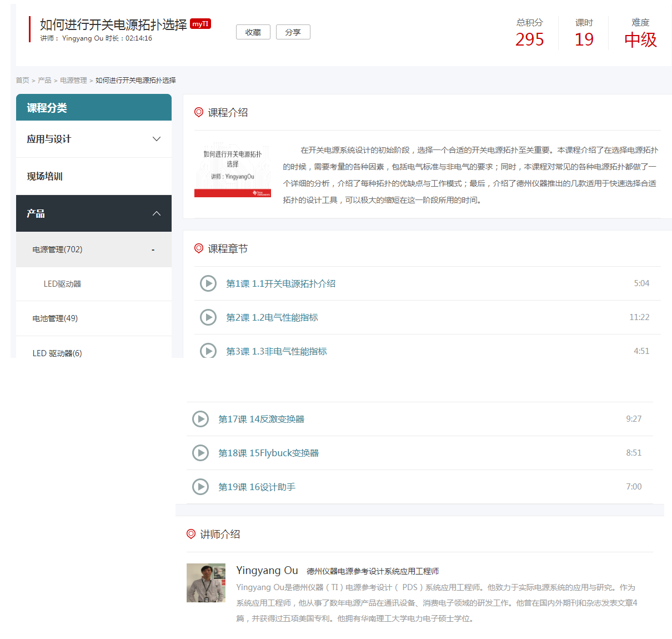Go to 电源管理 breadcrumb link
Screen dimensions: 672x639
[73, 81]
